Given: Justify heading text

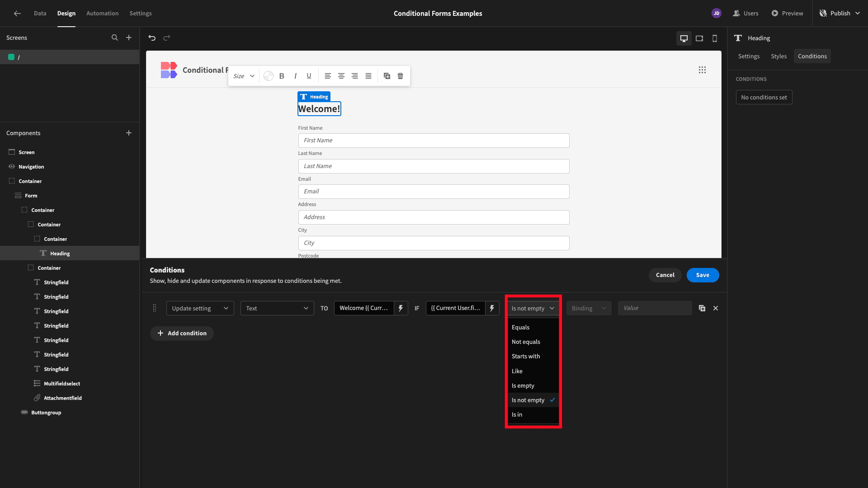Looking at the screenshot, I should click(368, 76).
